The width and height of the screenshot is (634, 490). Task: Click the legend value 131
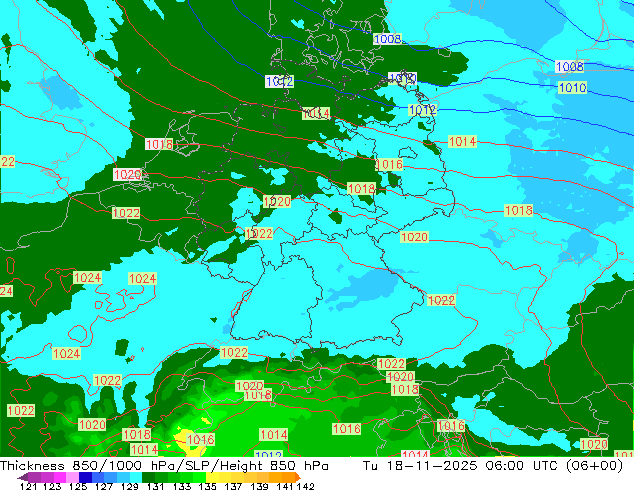[x=155, y=486]
